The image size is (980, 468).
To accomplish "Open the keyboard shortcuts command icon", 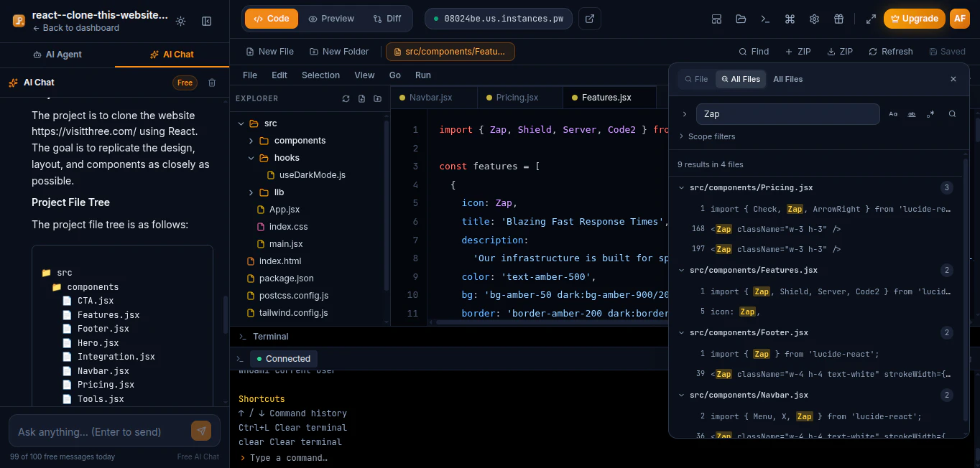I will (x=790, y=19).
